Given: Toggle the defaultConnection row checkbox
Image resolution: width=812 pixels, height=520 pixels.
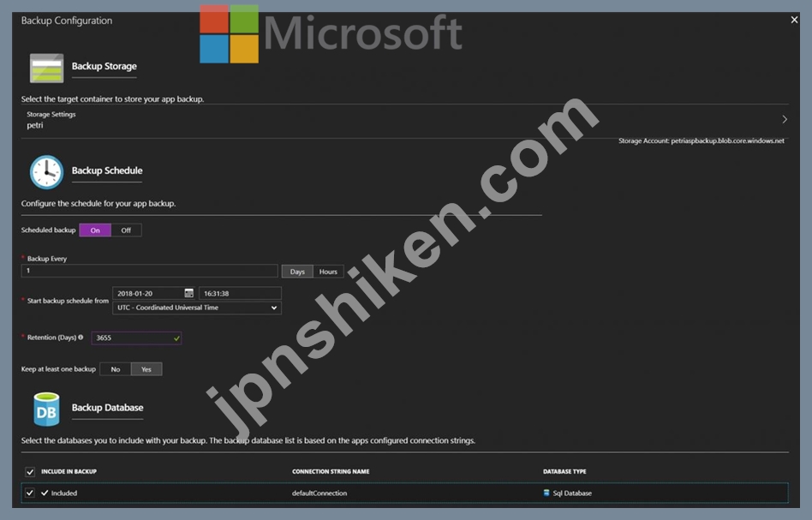Looking at the screenshot, I should (x=30, y=493).
